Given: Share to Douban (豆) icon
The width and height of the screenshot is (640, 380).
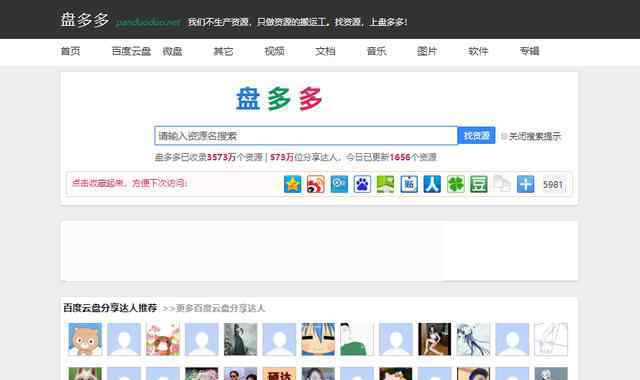Looking at the screenshot, I should [479, 184].
